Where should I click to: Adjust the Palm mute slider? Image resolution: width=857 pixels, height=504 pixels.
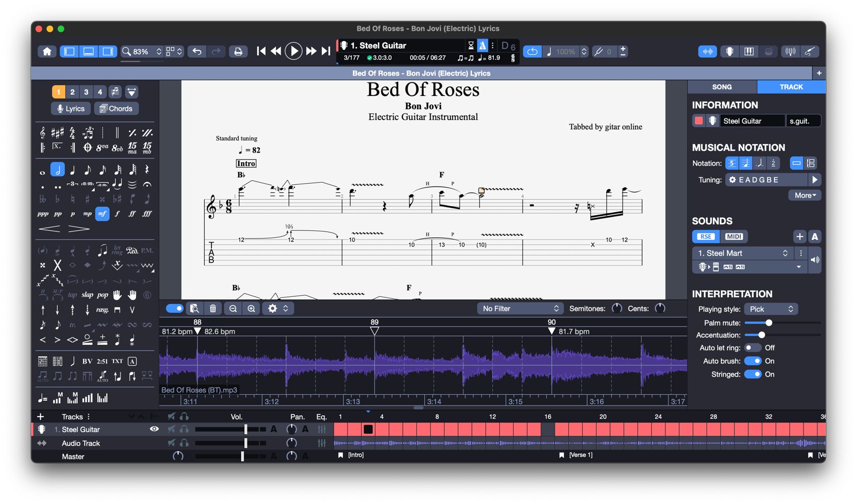(x=769, y=323)
